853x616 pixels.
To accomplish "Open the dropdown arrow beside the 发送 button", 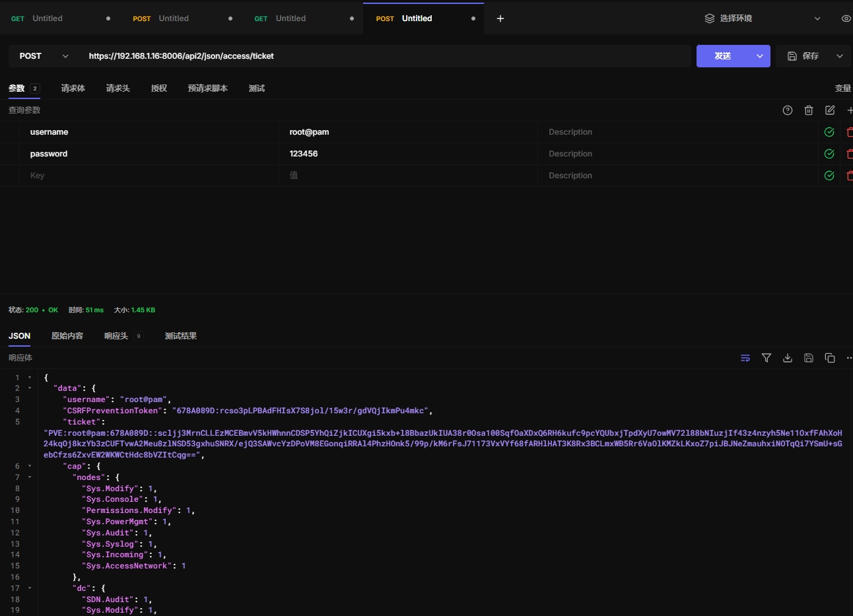I will click(759, 56).
